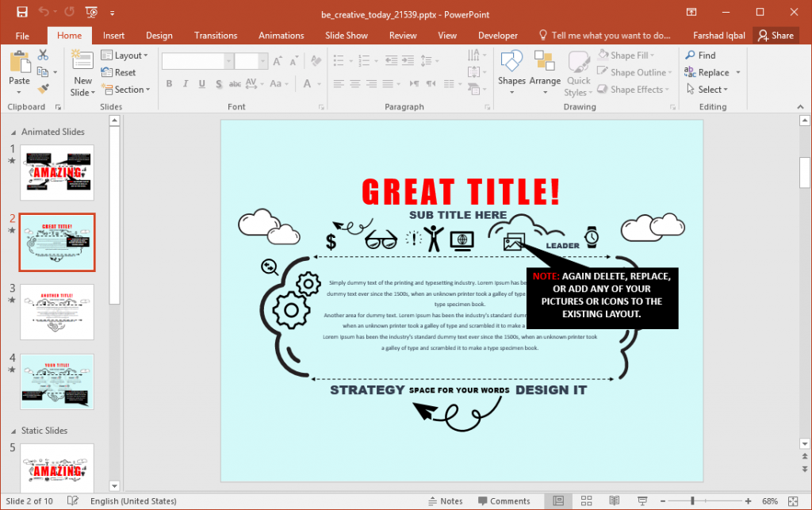812x510 pixels.
Task: Open the Layout dropdown
Action: pos(127,55)
